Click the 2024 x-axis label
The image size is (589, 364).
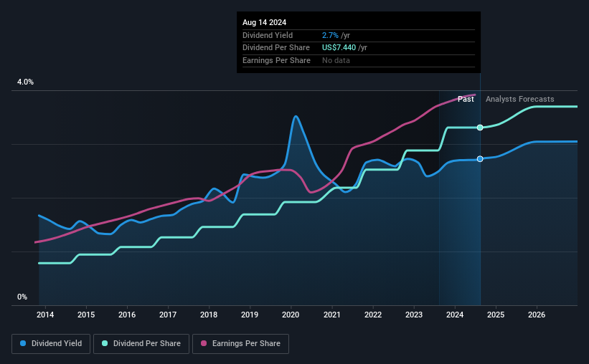click(455, 315)
